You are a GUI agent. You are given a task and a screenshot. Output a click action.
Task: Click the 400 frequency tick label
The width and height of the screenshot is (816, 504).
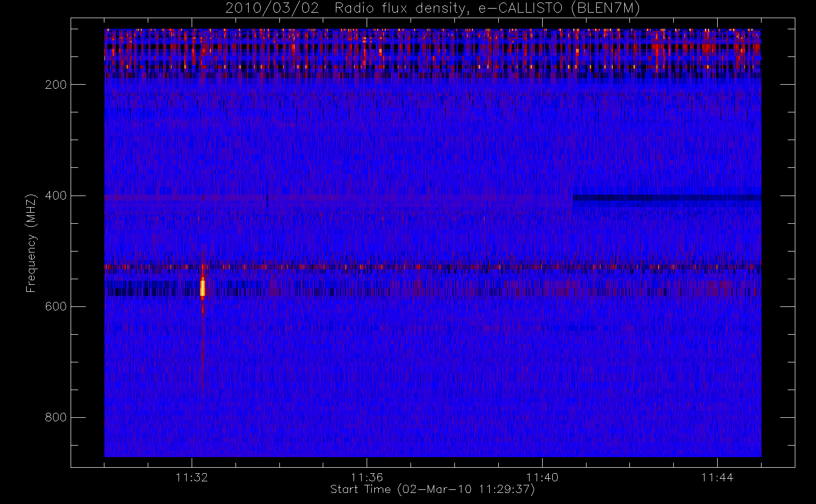(55, 196)
